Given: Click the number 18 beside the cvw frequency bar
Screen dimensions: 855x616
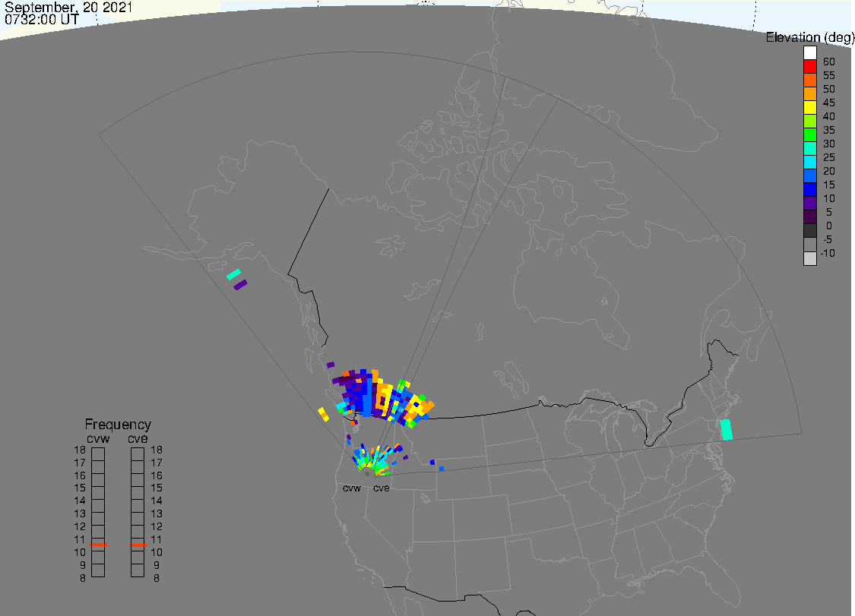Looking at the screenshot, I should [x=80, y=450].
